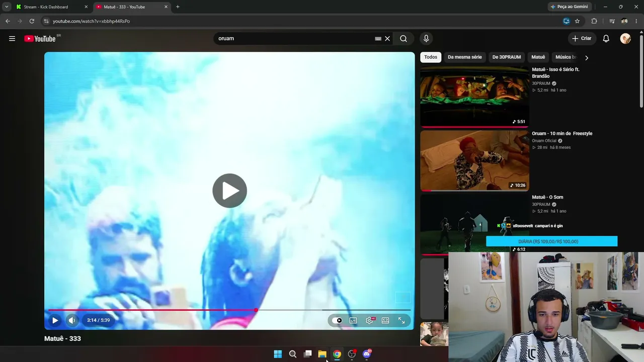Clear the 'oruam' search text
The height and width of the screenshot is (362, 644).
[387, 39]
